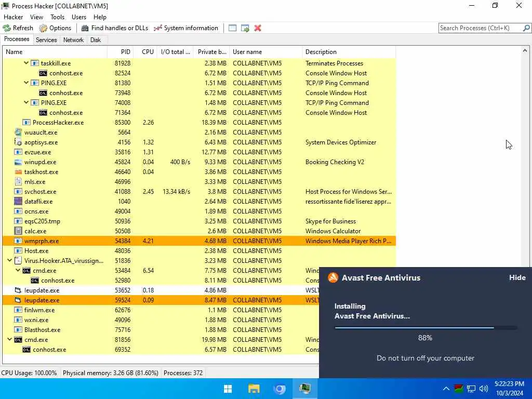The height and width of the screenshot is (399, 532).
Task: Collapse the Virus.Hooker.ATA_virussign tree node
Action: click(9, 261)
